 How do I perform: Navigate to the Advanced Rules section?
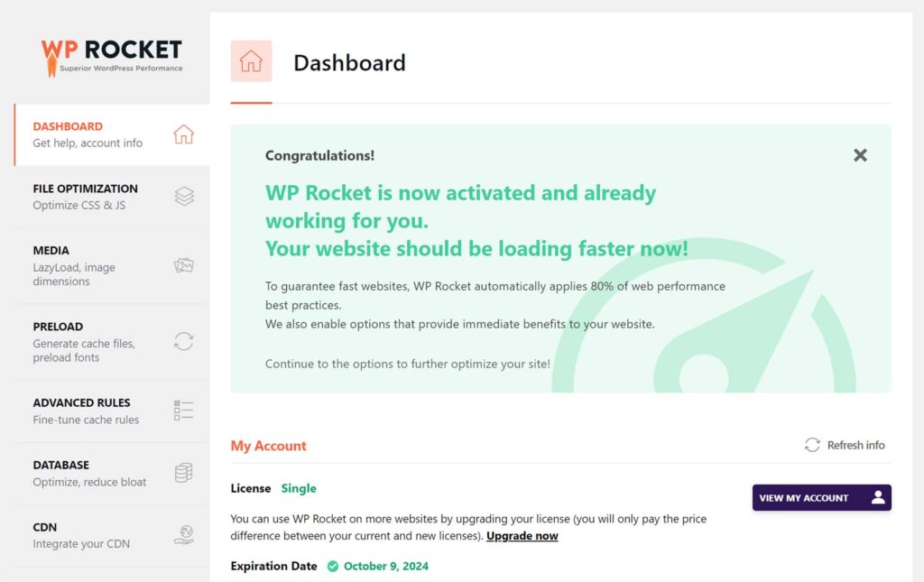click(x=83, y=402)
